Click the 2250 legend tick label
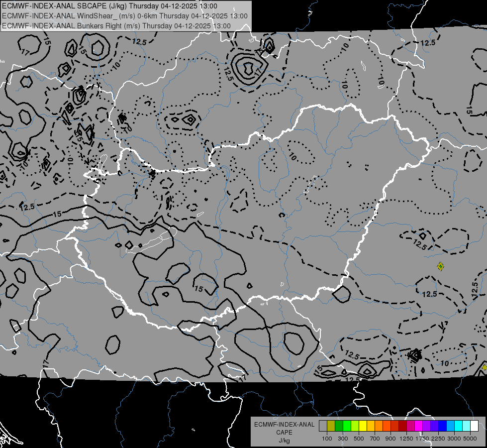Image resolution: width=487 pixels, height=448 pixels. (x=439, y=439)
